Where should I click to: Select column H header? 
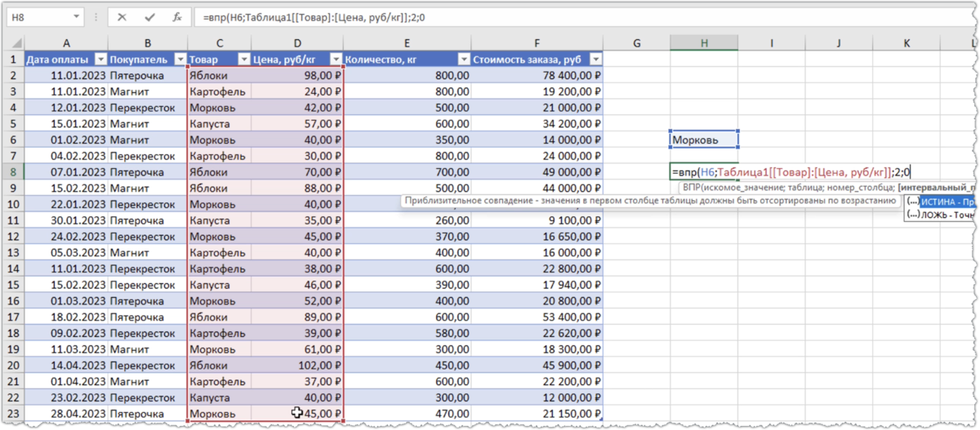[703, 44]
